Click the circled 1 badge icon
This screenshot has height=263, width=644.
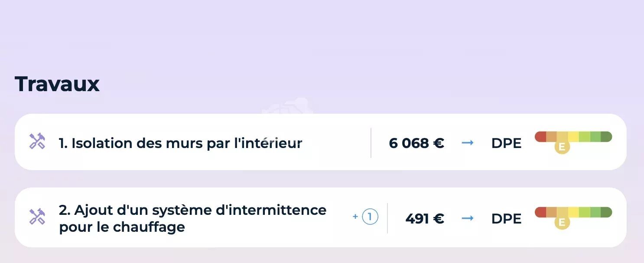coord(370,217)
